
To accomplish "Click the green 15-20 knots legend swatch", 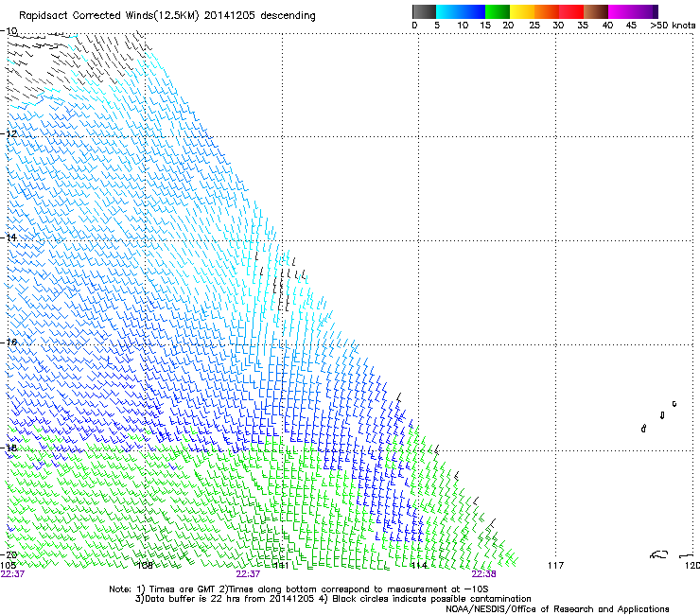I will click(498, 11).
